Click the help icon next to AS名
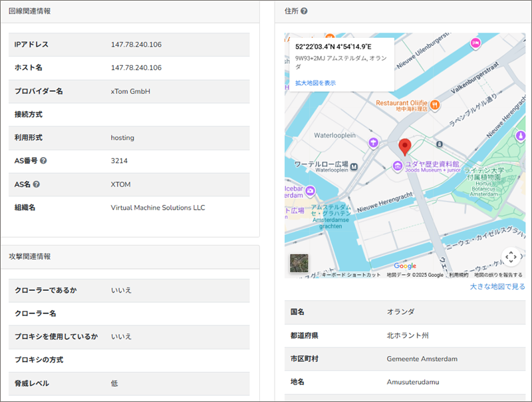The image size is (532, 402). [x=37, y=184]
